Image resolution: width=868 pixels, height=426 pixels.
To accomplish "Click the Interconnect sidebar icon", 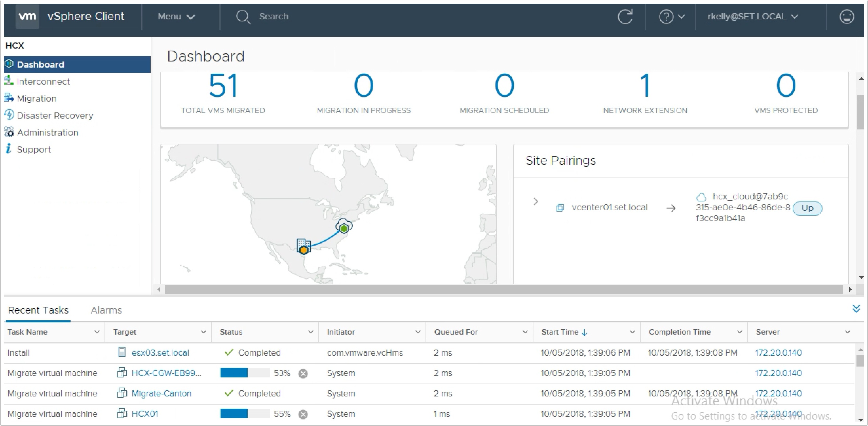I will [x=9, y=81].
